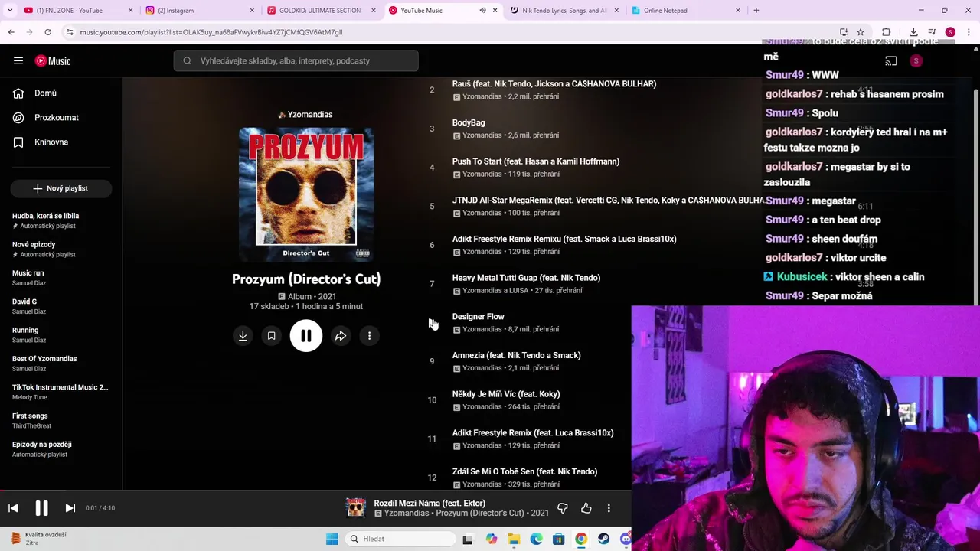The width and height of the screenshot is (980, 551).
Task: Switch to the Nik Tendo Lyrics tab
Action: [564, 11]
